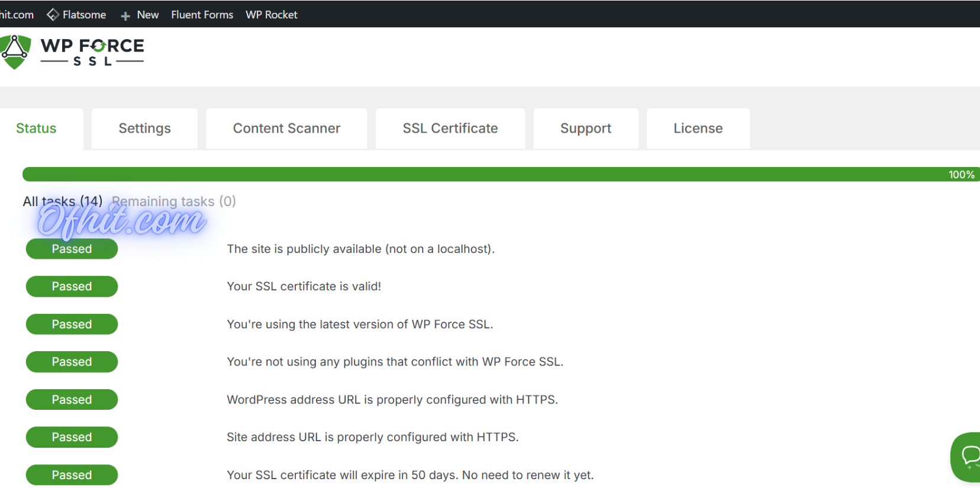Open WP Rocket admin bar menu
This screenshot has height=488, width=980.
271,15
